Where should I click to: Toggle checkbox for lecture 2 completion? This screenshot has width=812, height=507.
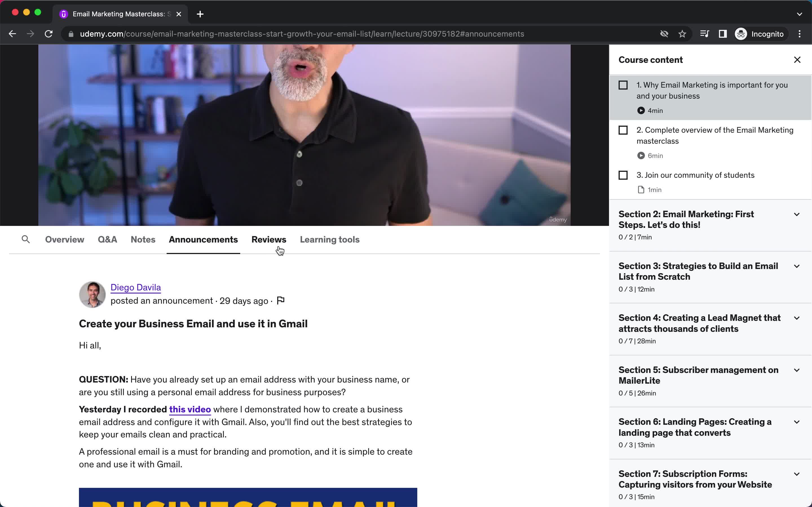623,130
